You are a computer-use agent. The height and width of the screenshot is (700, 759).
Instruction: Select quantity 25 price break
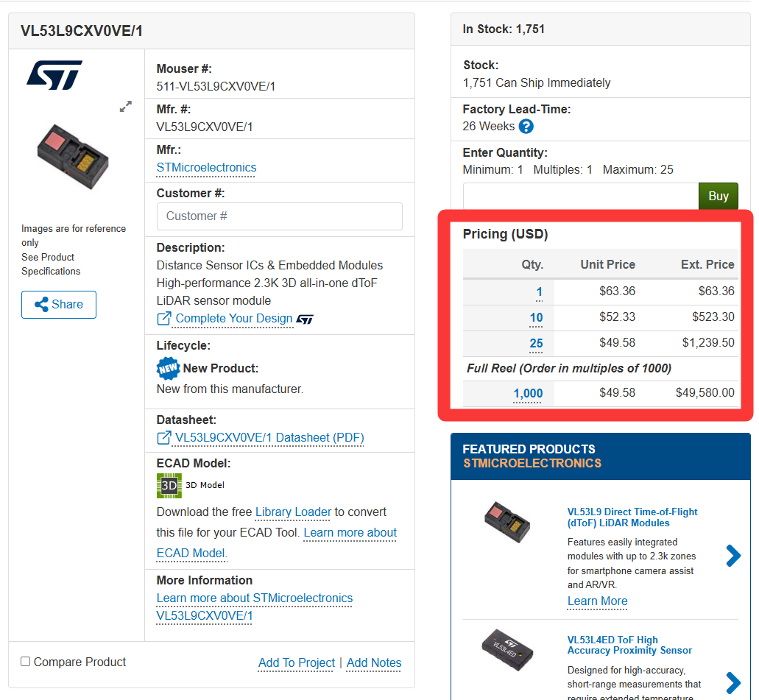(536, 343)
